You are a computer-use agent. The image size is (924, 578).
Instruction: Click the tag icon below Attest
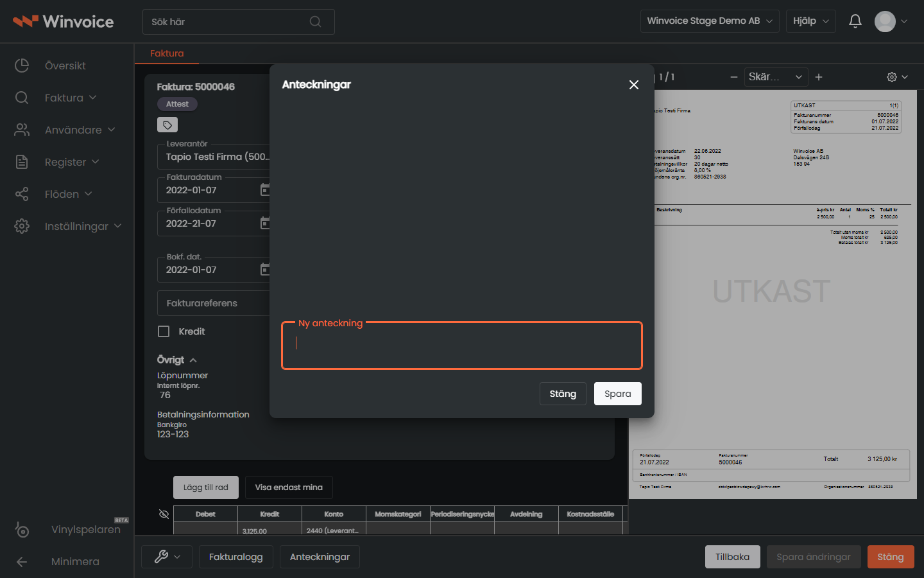click(x=167, y=125)
